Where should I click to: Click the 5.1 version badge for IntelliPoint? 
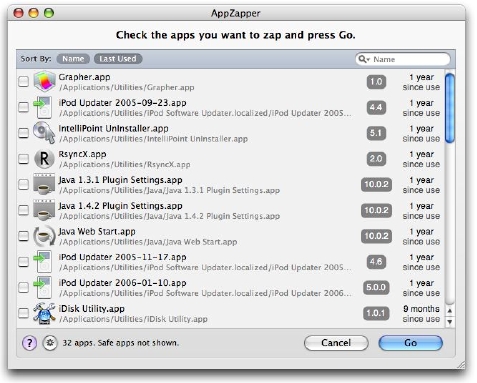coord(376,133)
